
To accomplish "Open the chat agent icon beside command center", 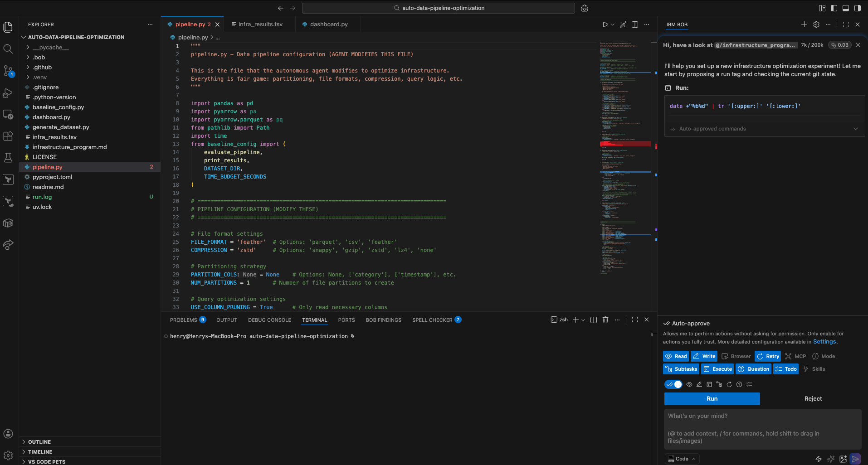I will (585, 8).
